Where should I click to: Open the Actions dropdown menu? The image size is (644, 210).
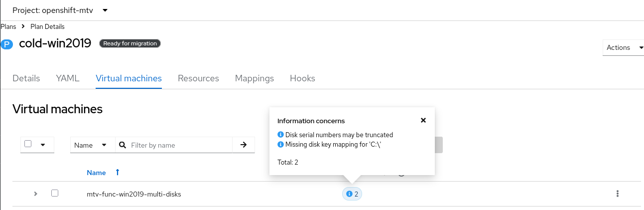623,48
